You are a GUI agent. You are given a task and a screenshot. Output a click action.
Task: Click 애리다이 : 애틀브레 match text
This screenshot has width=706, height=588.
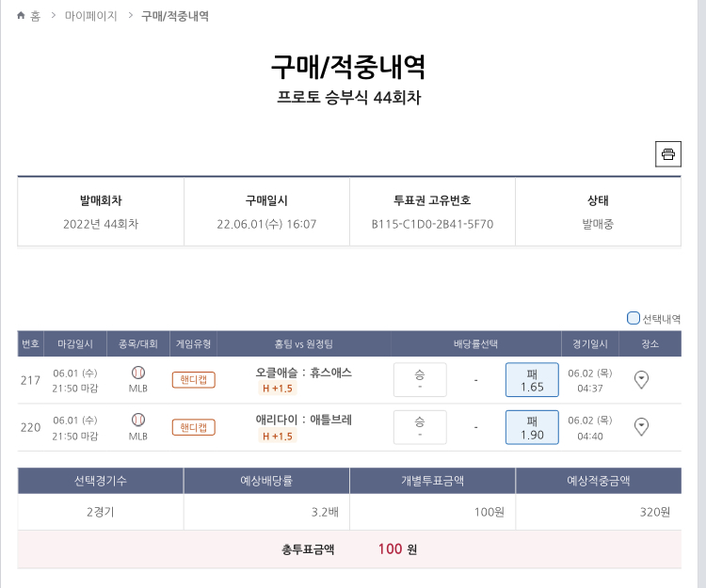click(303, 420)
